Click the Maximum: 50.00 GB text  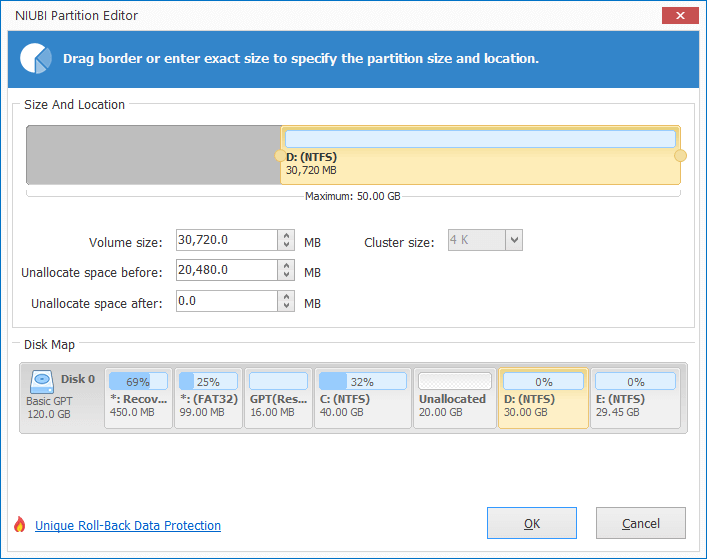click(x=353, y=197)
